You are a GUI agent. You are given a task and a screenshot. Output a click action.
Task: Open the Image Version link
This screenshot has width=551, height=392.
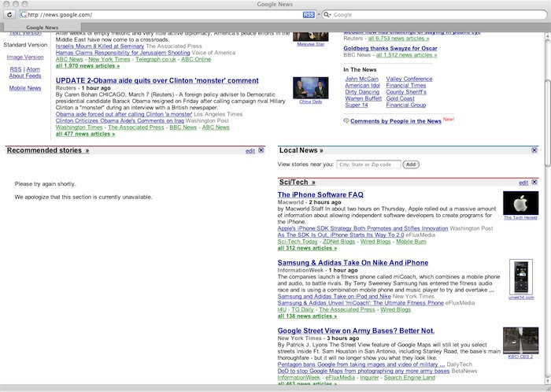point(25,57)
